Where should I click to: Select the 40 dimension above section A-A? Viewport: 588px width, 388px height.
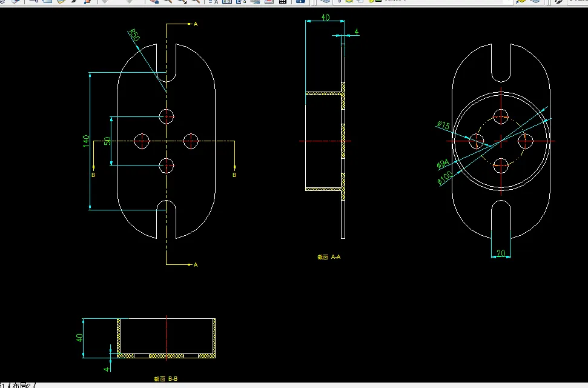(325, 17)
